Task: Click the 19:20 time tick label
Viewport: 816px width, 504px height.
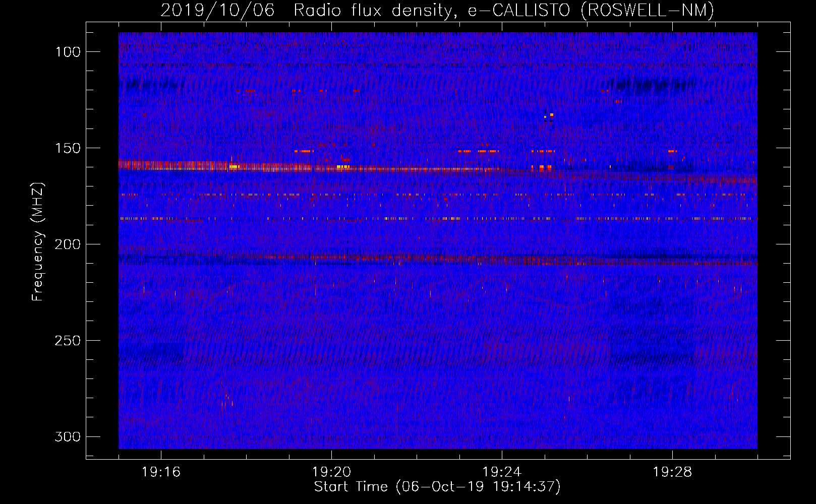Action: tap(331, 472)
